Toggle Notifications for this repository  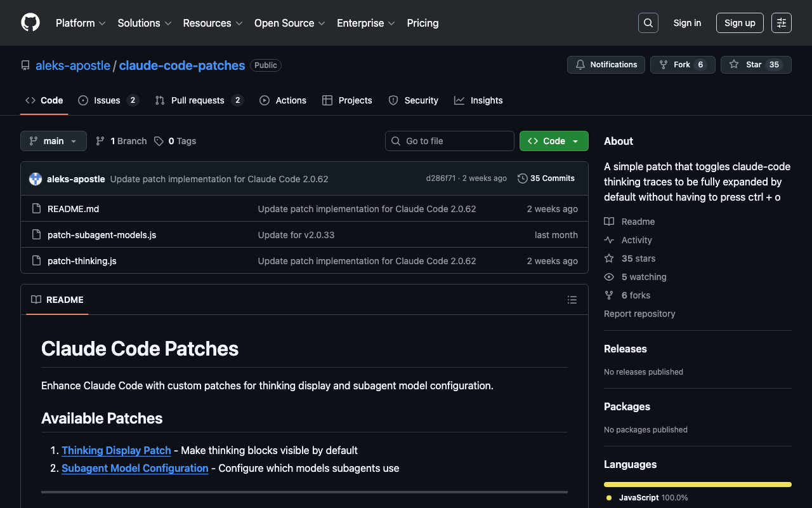click(x=606, y=65)
